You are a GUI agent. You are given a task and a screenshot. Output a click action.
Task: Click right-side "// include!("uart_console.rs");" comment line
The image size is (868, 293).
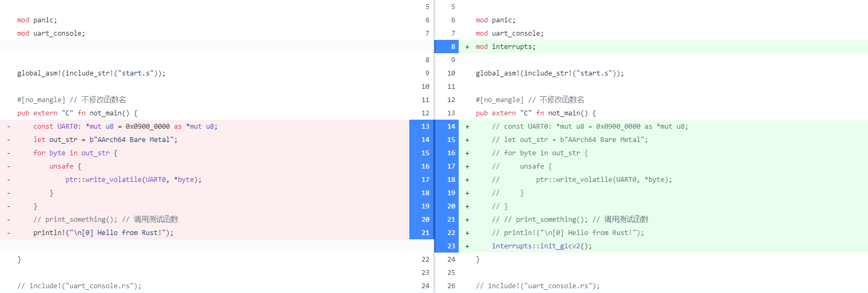click(538, 286)
